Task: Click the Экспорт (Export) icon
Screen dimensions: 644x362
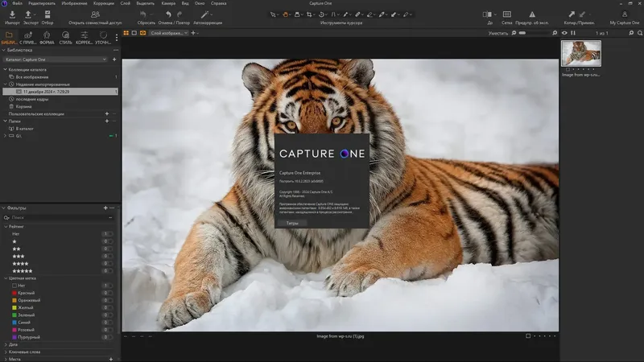Action: (x=29, y=14)
